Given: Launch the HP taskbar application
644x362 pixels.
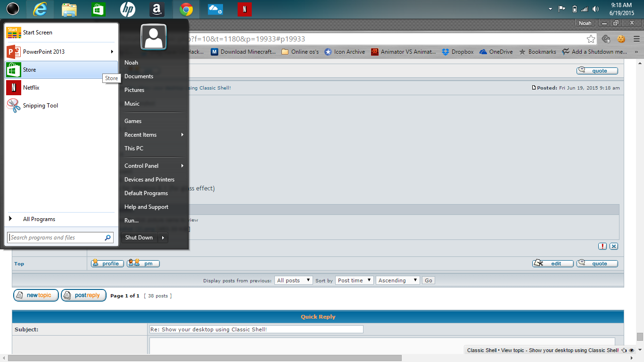Looking at the screenshot, I should tap(127, 9).
